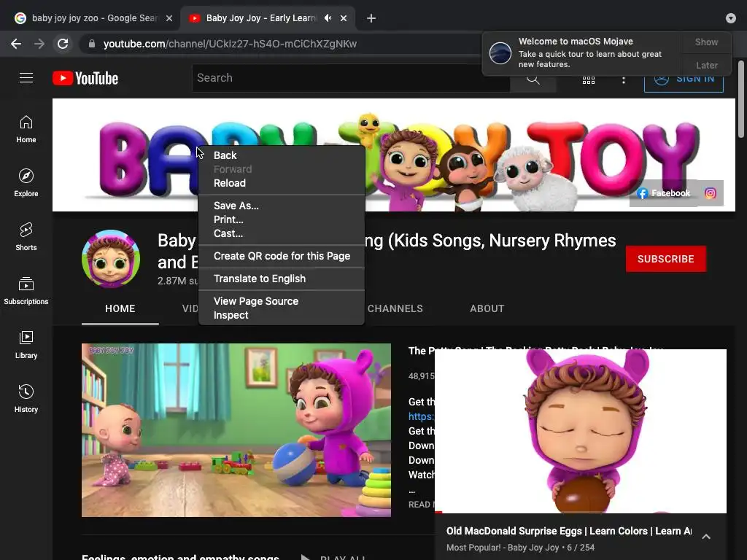The height and width of the screenshot is (560, 747).
Task: Open Shorts in the sidebar
Action: coord(26,237)
